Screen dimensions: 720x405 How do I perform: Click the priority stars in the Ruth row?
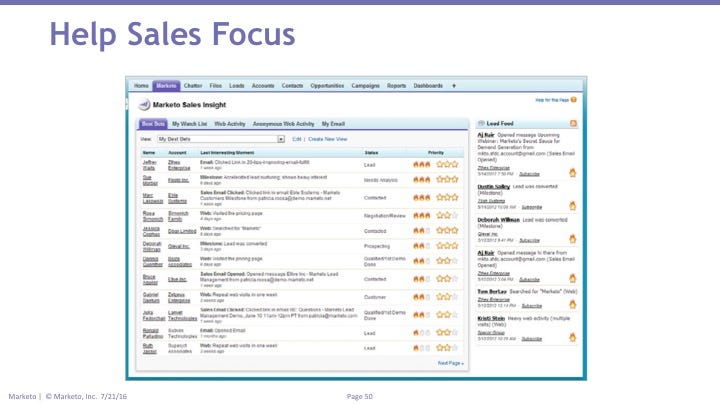pos(447,348)
